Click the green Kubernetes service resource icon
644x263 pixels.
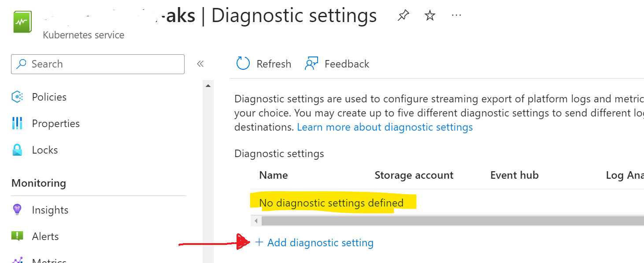pos(22,21)
